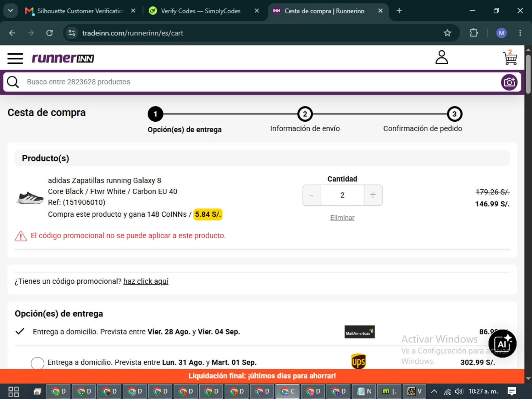Click the Runnerinn logo

pyautogui.click(x=63, y=58)
